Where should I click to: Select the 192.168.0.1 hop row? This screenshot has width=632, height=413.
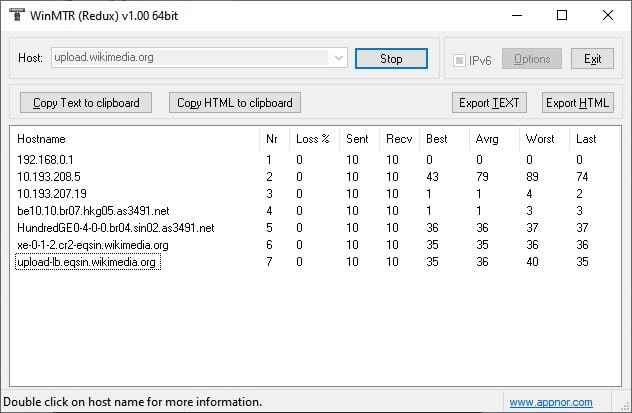(45, 159)
